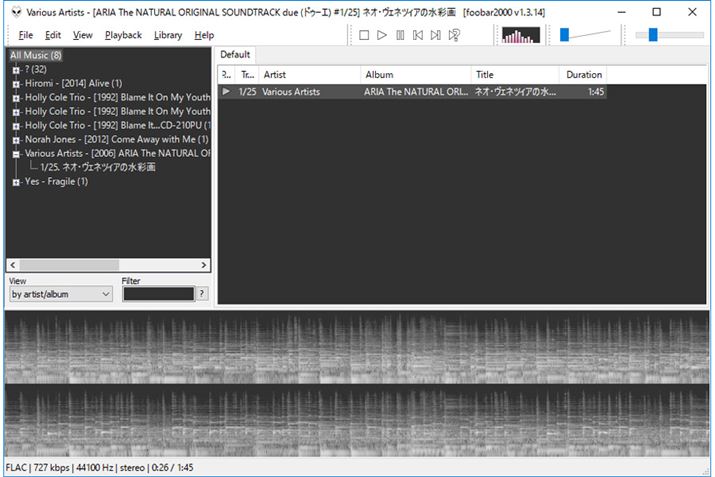Expand the first Holly Cole Trio node
This screenshot has width=715, height=477.
[x=16, y=98]
